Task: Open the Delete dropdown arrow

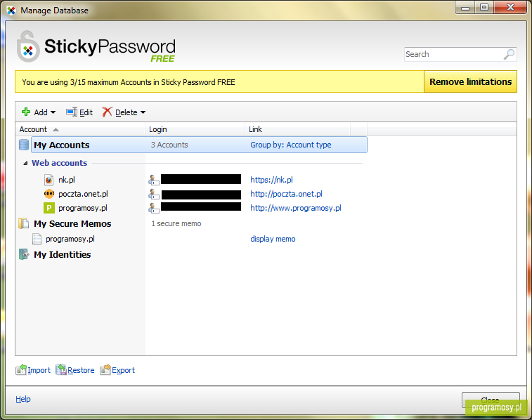Action: pyautogui.click(x=143, y=112)
